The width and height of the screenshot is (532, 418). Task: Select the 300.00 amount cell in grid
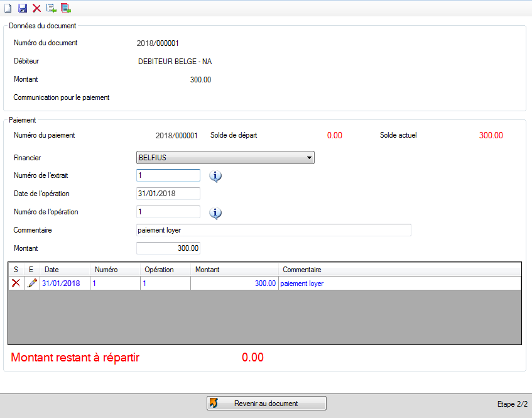click(235, 283)
